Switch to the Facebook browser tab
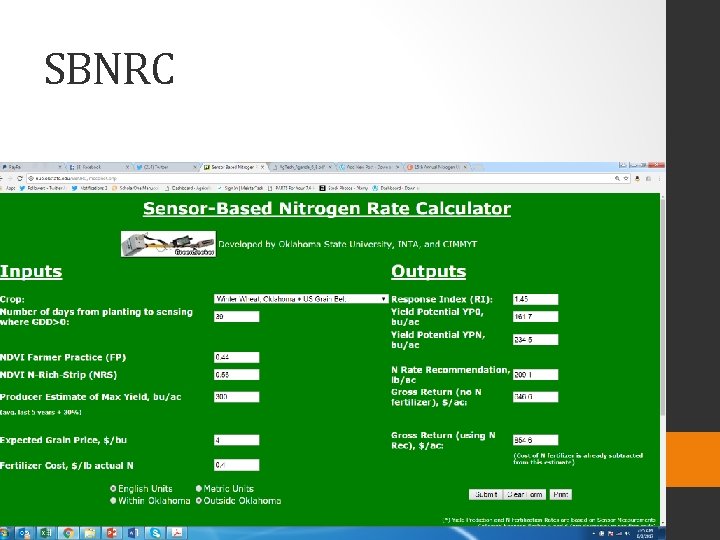Viewport: 720px width, 540px height. tap(99, 167)
